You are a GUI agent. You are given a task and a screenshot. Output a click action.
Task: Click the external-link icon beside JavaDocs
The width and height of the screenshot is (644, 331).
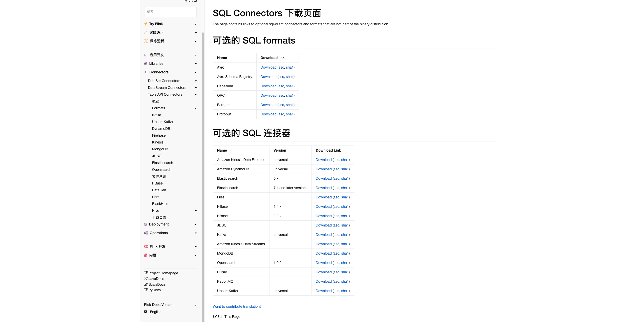(x=146, y=278)
